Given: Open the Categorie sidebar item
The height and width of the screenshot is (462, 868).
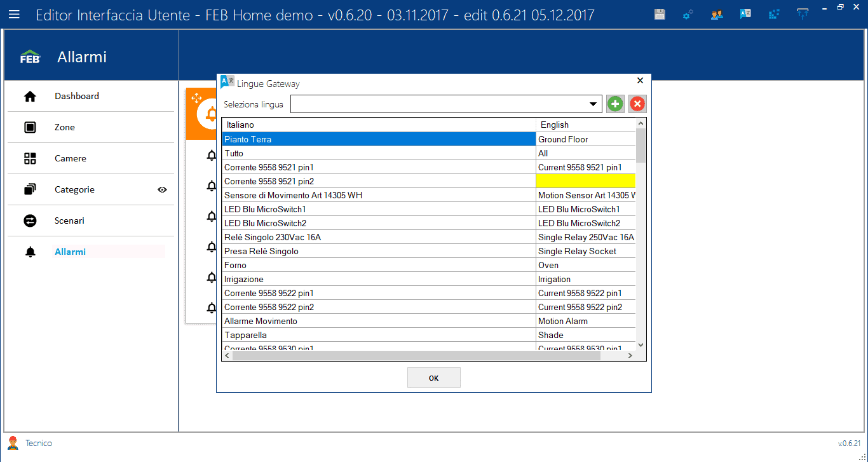Looking at the screenshot, I should point(91,189).
